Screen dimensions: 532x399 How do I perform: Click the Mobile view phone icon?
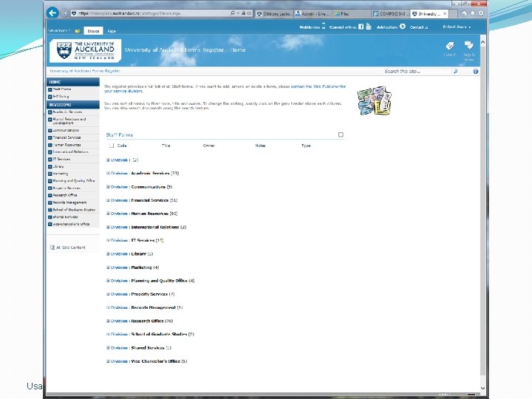click(324, 26)
